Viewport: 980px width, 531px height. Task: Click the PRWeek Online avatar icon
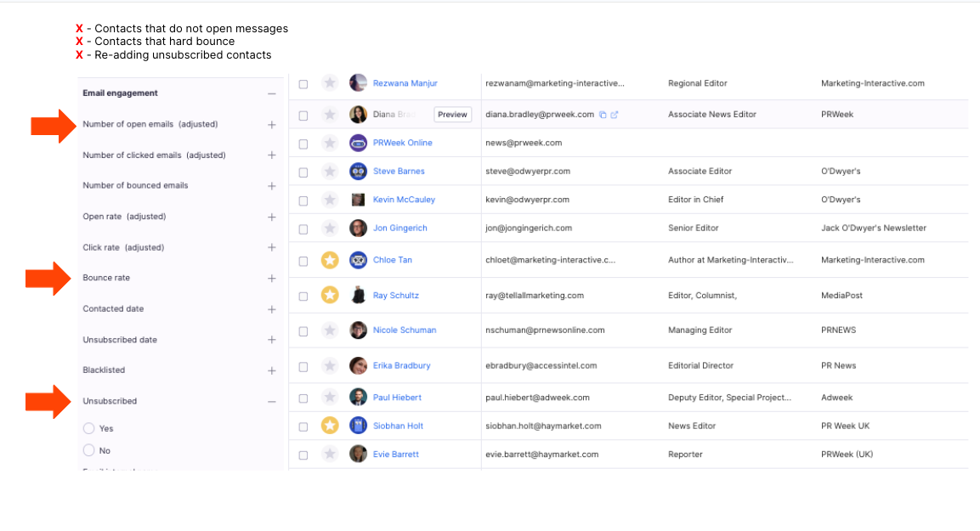click(358, 143)
